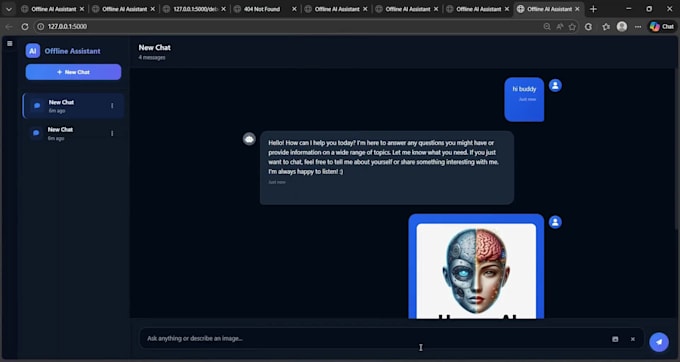
Task: Click the circular arrow icon beside the favorites star
Action: coord(588,27)
